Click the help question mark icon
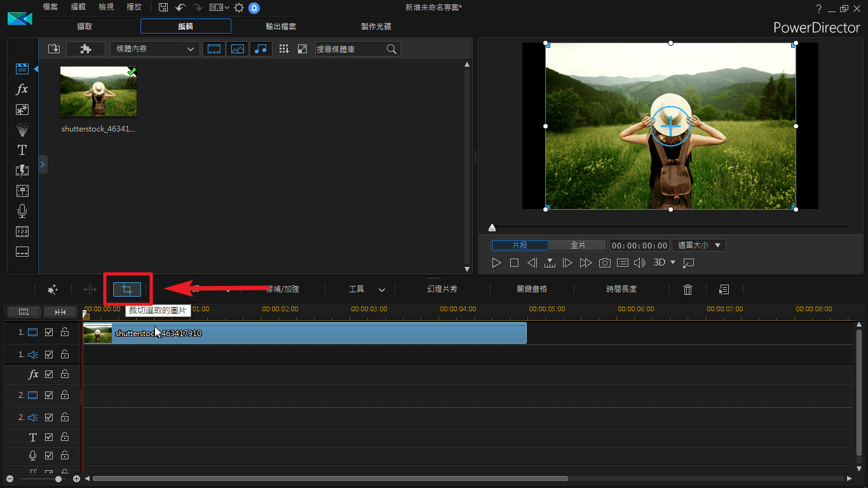This screenshot has width=868, height=488. [x=819, y=8]
